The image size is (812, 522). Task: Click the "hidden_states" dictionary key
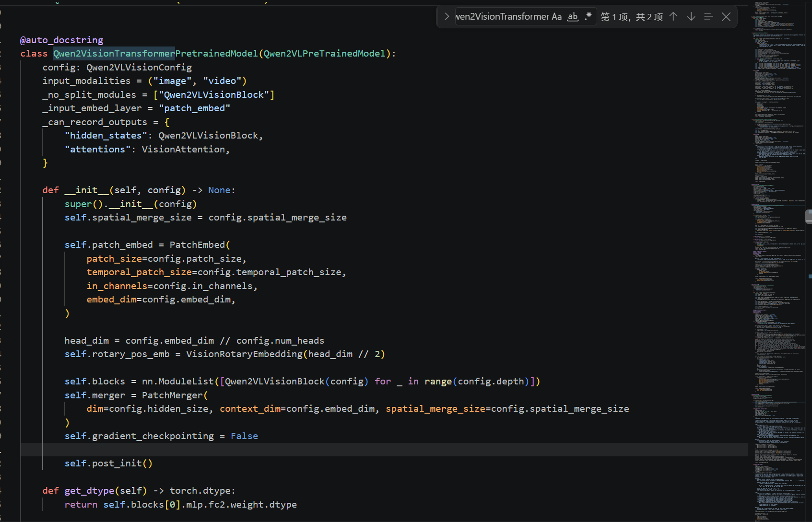point(106,135)
